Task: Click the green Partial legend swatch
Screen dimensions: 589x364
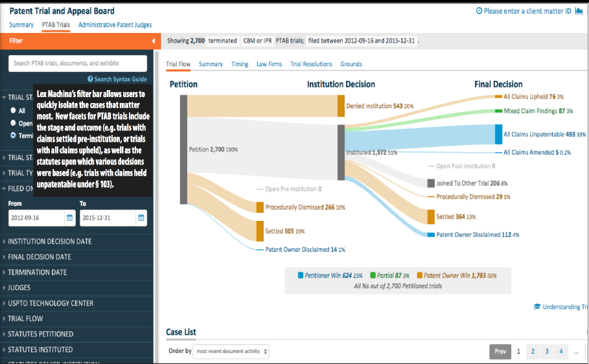Action: 373,275
